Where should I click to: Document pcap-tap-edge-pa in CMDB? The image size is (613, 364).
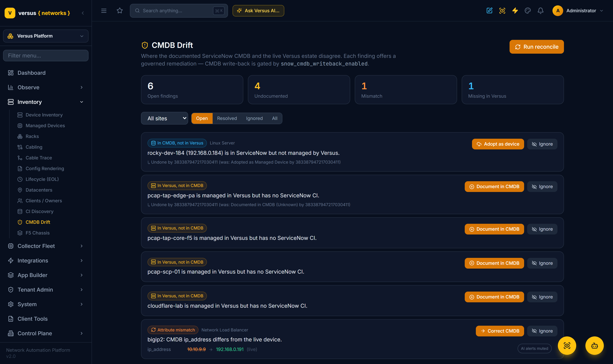coord(494,187)
